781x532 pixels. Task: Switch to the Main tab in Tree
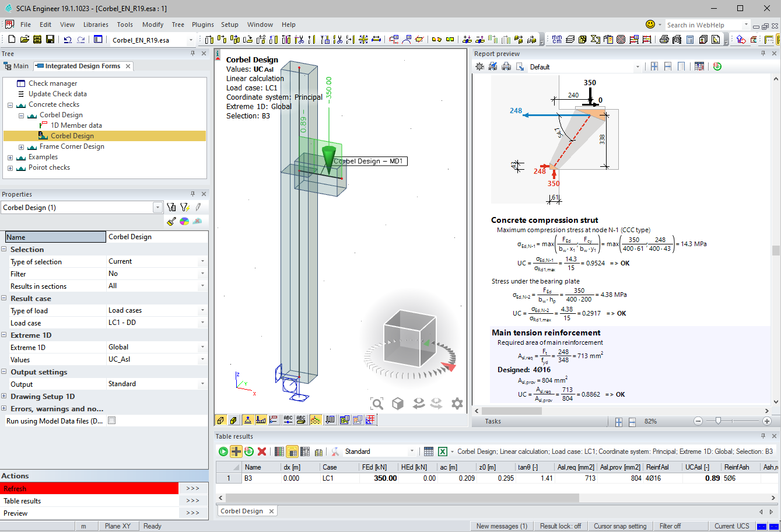[x=16, y=66]
